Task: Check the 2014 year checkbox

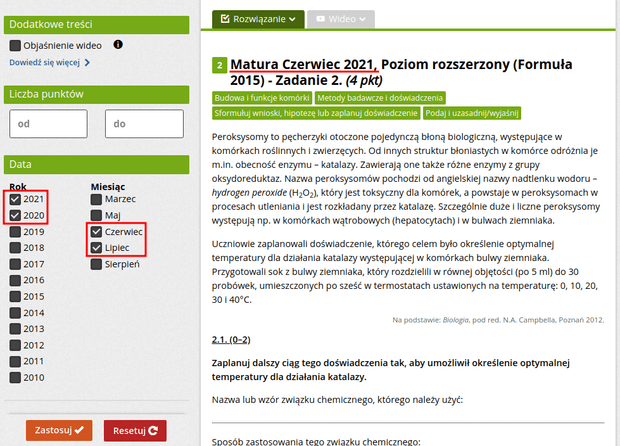Action: click(x=15, y=313)
